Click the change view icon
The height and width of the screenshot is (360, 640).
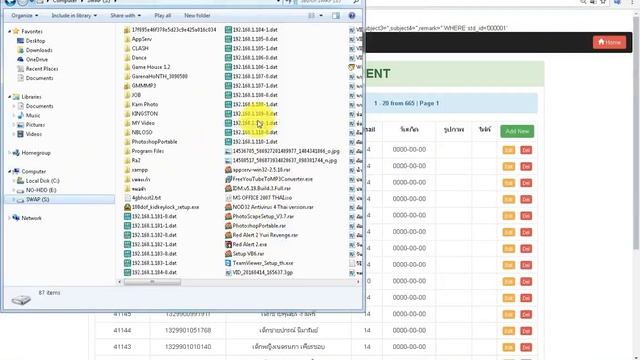(x=311, y=16)
